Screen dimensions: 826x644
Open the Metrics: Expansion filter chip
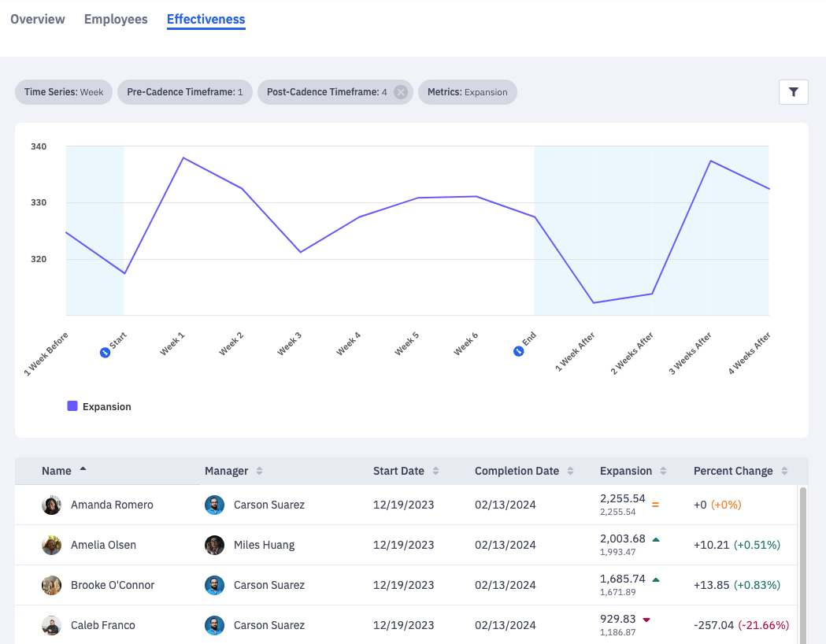click(467, 92)
